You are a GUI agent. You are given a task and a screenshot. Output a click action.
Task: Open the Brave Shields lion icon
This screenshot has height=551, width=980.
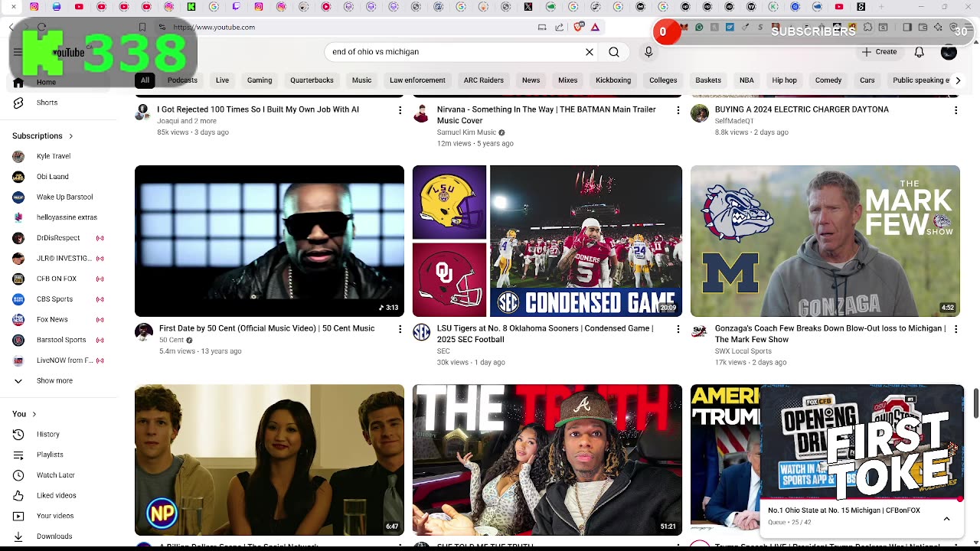[x=578, y=27]
